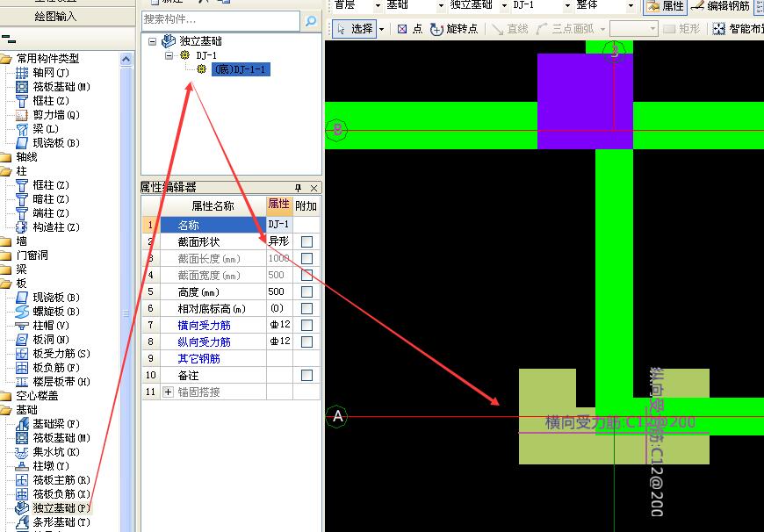Open the 横向受力筋 property link
The image size is (764, 532).
(204, 326)
